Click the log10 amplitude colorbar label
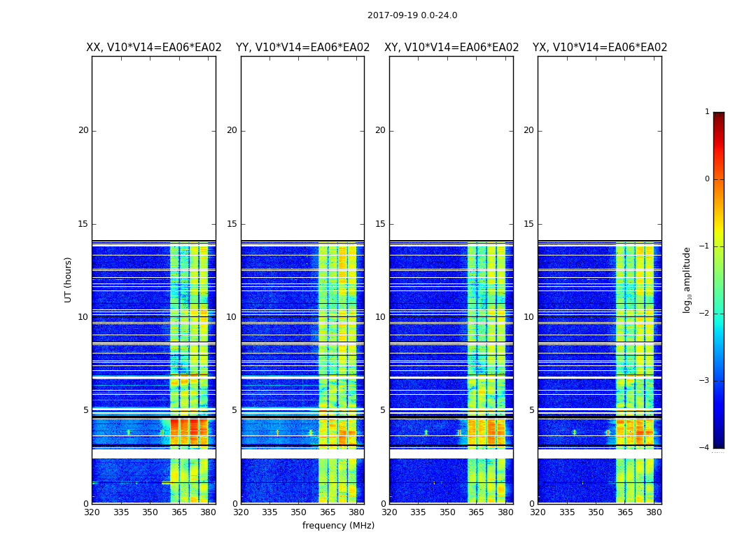 coord(687,279)
